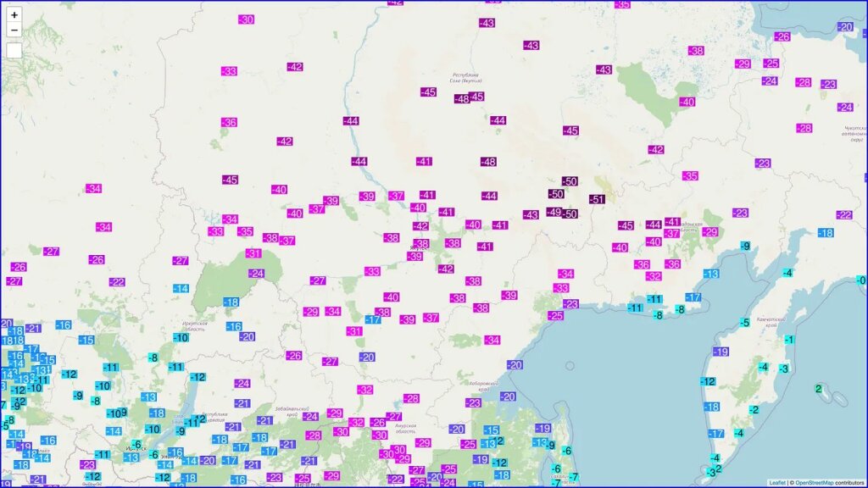The height and width of the screenshot is (488, 868).
Task: Select the -17 marker below the -40 marker
Action: coord(372,319)
